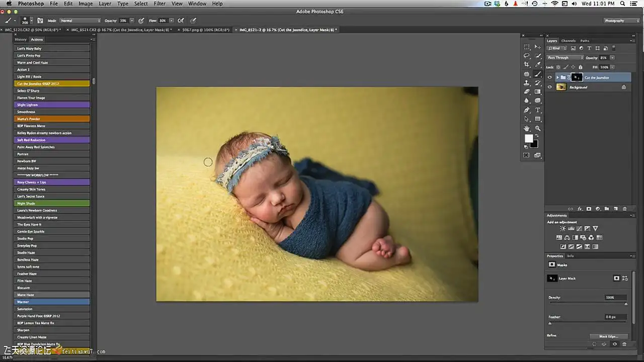
Task: Add a Brightness/Contrast adjustment
Action: tap(563, 229)
